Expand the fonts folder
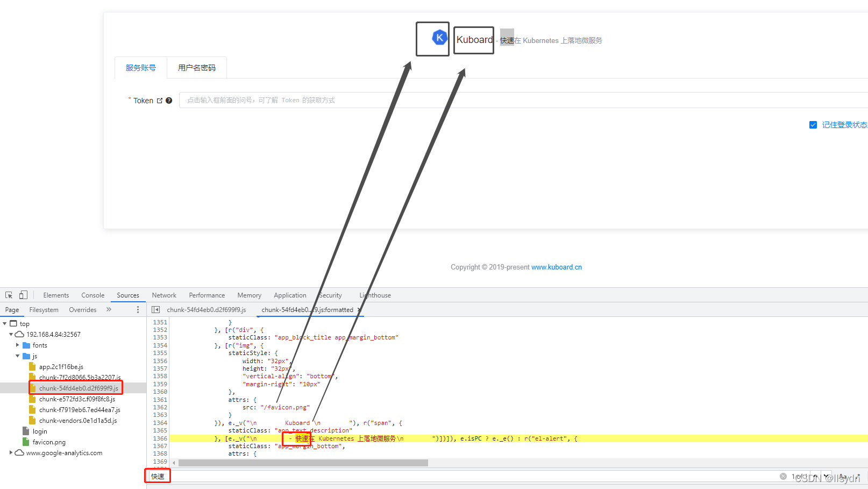868x489 pixels. pyautogui.click(x=18, y=345)
